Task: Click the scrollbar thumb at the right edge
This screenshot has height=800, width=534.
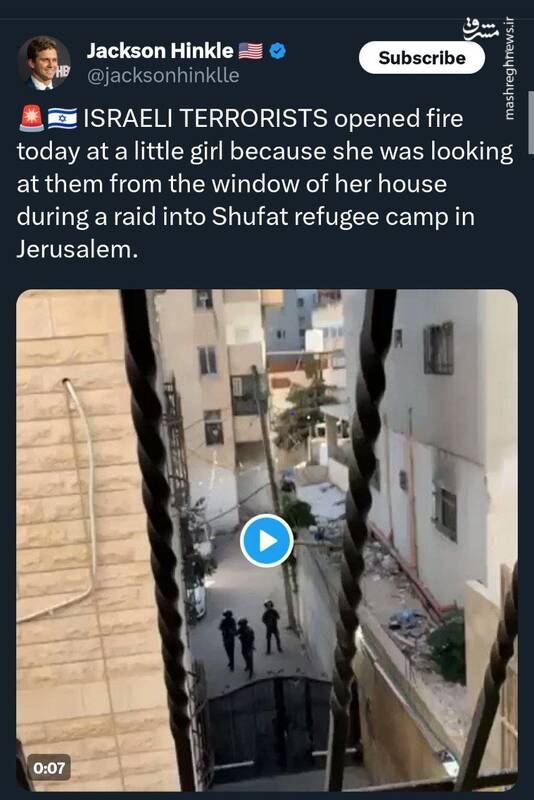Action: click(x=531, y=122)
